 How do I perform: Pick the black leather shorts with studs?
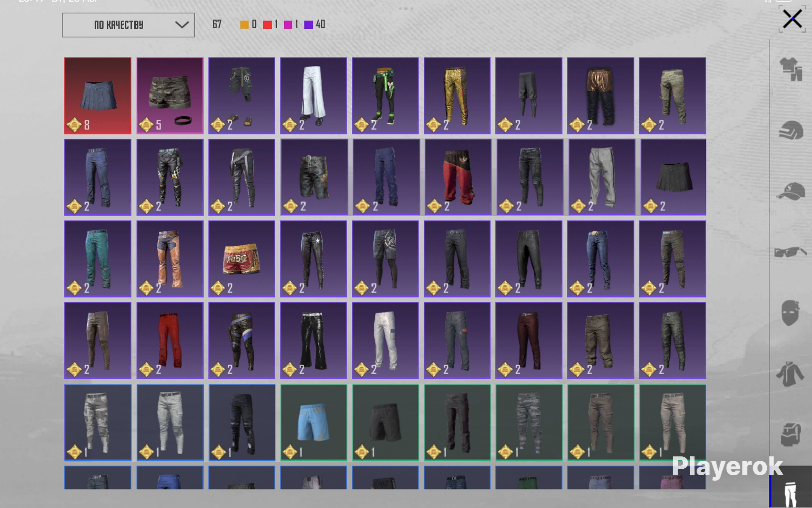click(x=314, y=177)
